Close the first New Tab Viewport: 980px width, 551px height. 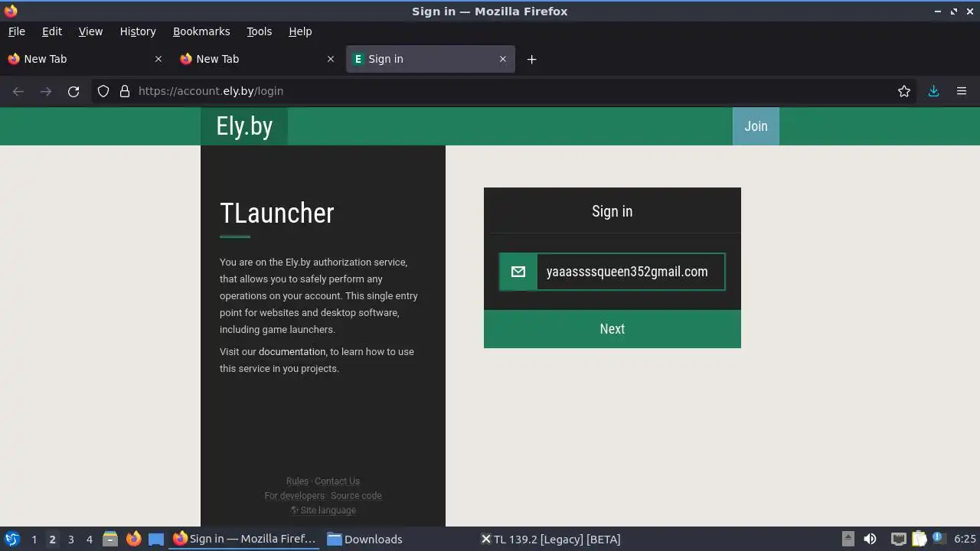pos(158,59)
